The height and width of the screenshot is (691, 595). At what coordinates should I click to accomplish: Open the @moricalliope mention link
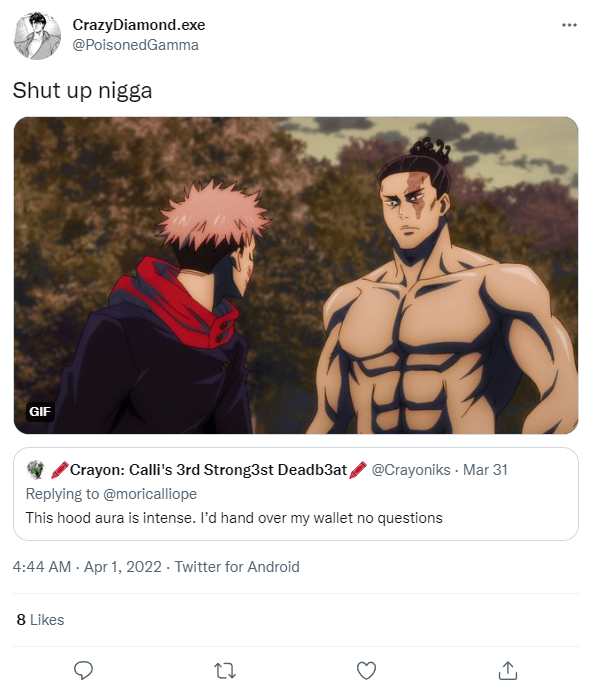coord(150,494)
